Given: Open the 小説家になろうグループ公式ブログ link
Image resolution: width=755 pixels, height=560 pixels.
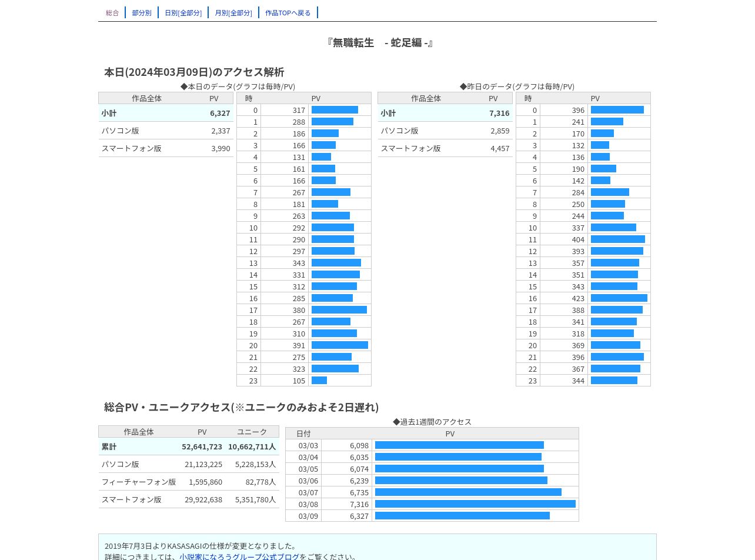Looking at the screenshot, I should point(239,556).
